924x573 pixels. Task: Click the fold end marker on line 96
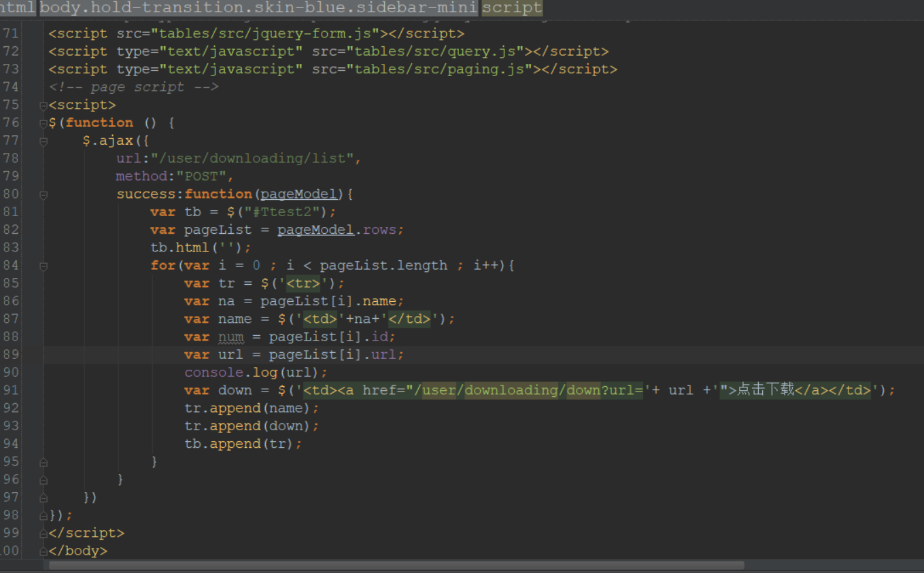coord(44,479)
